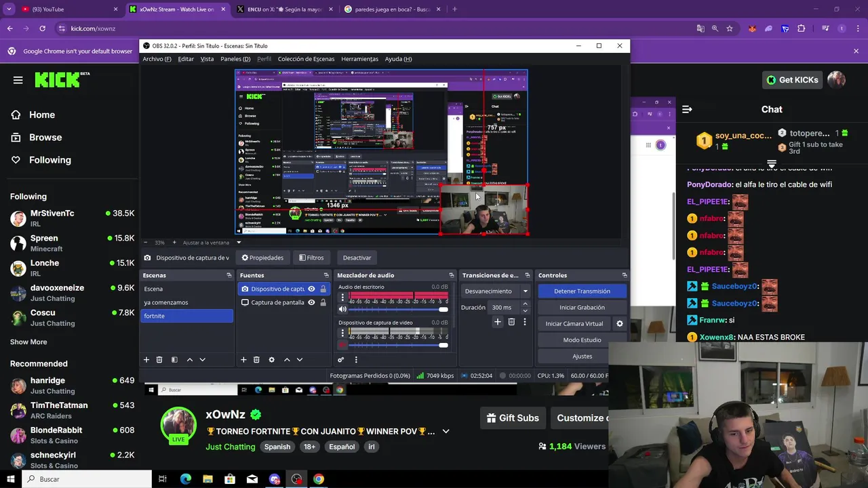This screenshot has height=488, width=868.
Task: Open Paneles menu in OBS
Action: tap(235, 59)
